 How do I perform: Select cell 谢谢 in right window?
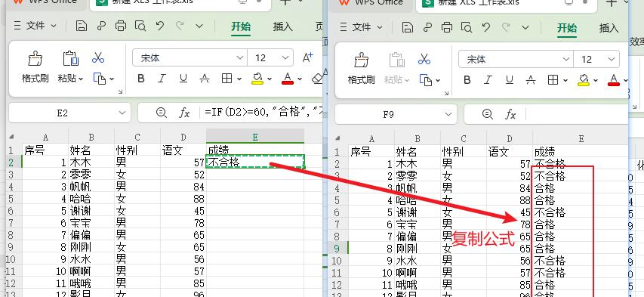pyautogui.click(x=418, y=212)
